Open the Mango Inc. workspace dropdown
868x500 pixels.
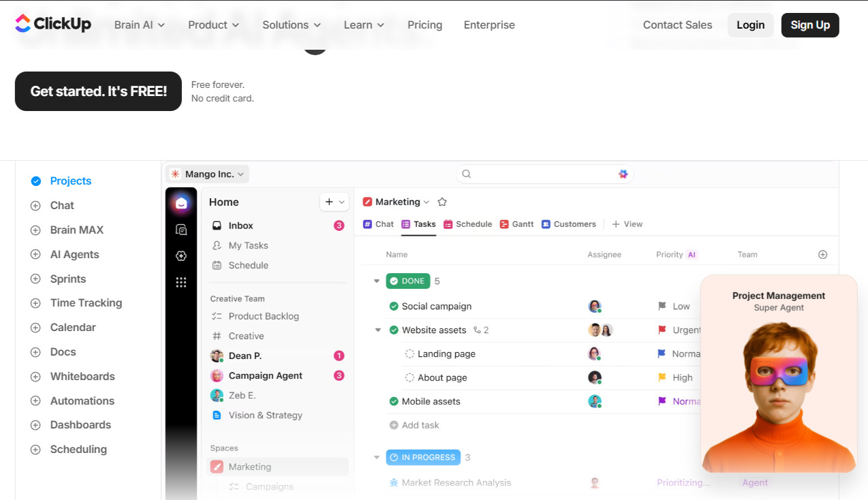[x=208, y=174]
